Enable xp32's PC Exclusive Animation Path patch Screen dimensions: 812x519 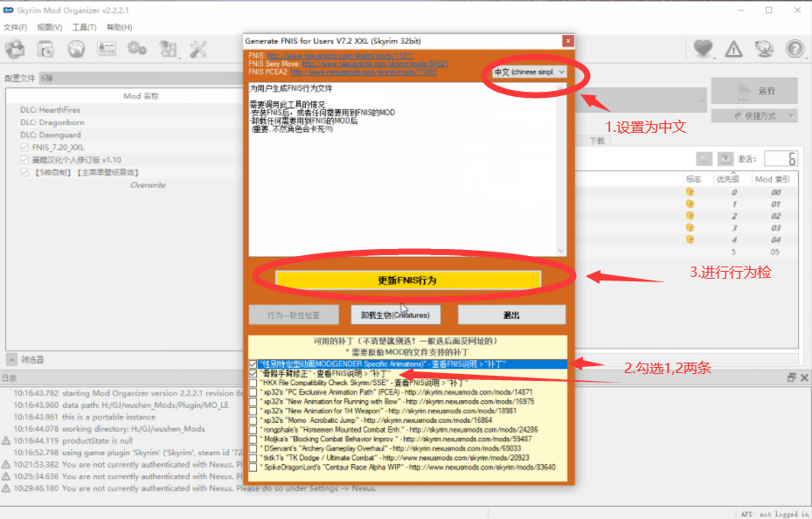pyautogui.click(x=253, y=392)
